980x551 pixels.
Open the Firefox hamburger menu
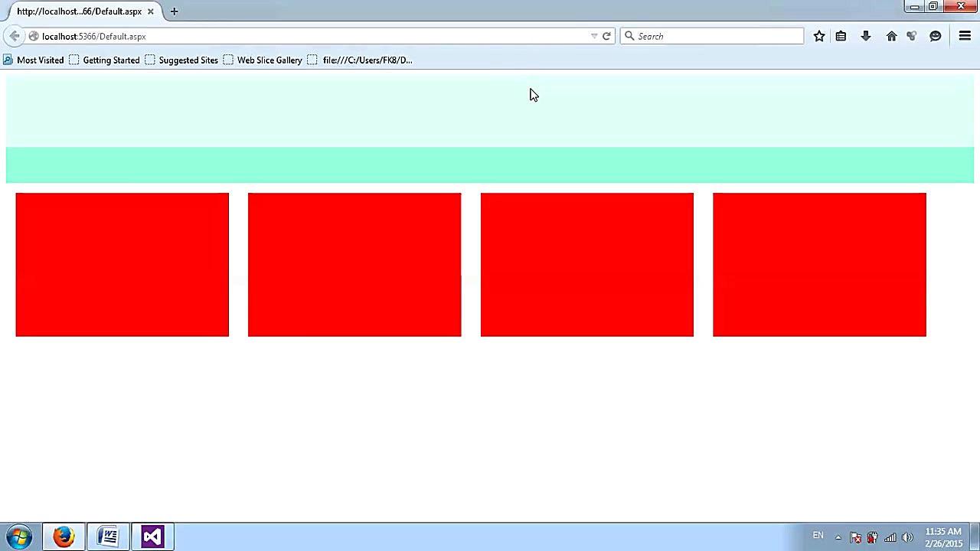(965, 36)
